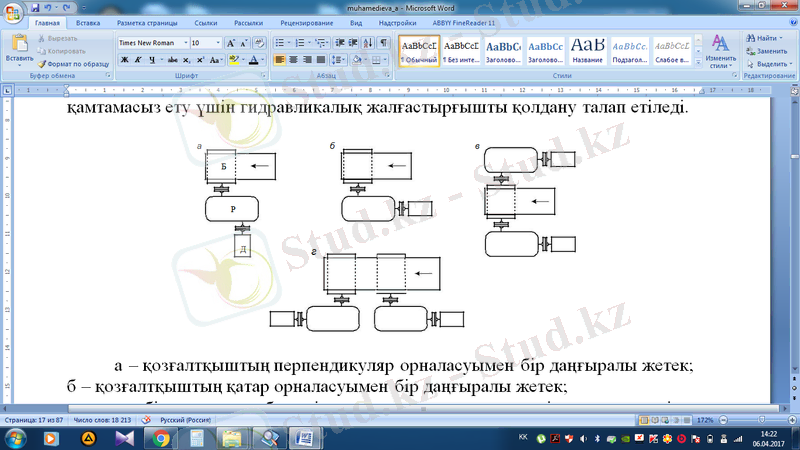
Task: Open Windows Start menu
Action: tap(15, 438)
